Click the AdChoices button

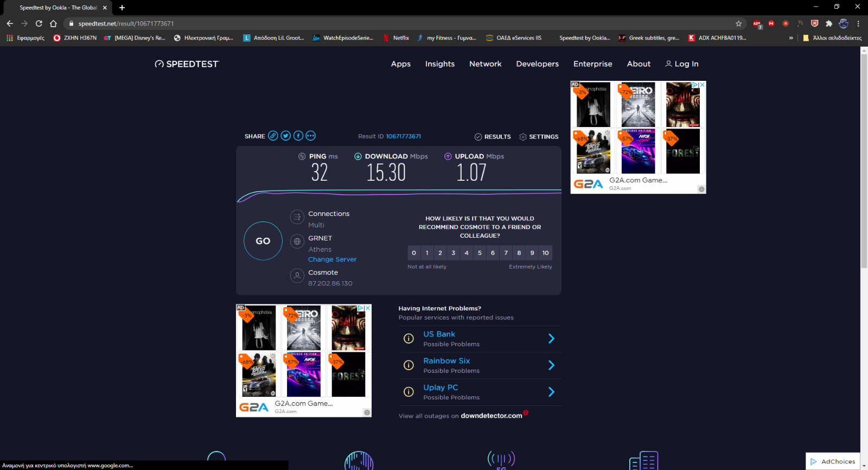(833, 461)
